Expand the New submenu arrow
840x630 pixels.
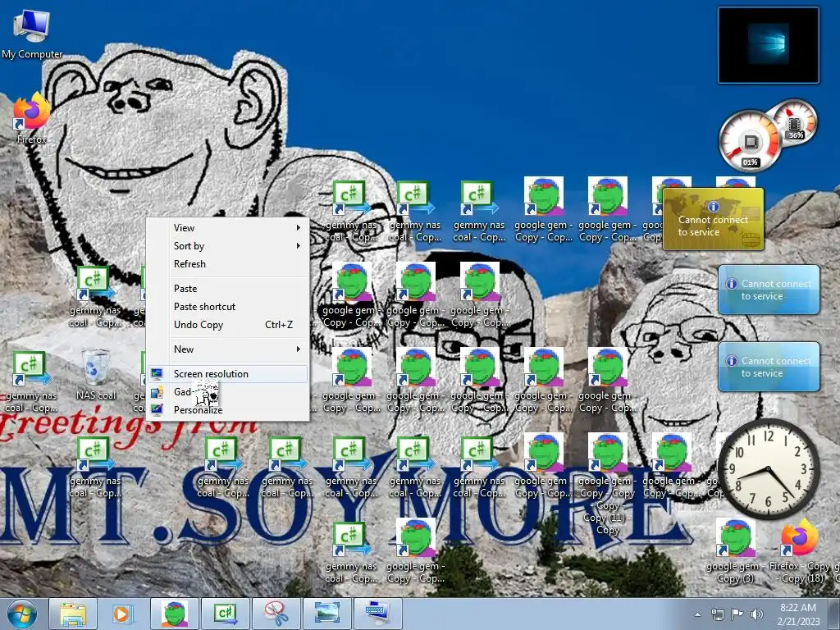pyautogui.click(x=299, y=349)
